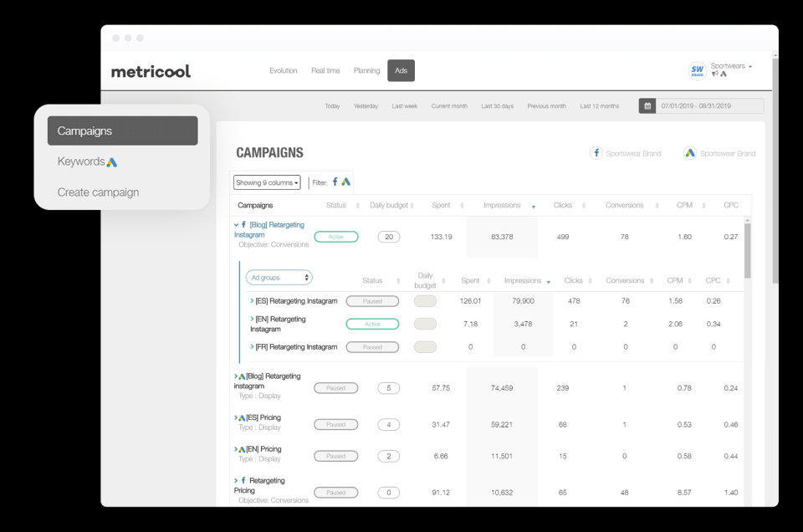Screen dimensions: 803x532
Task: Click [FR] Retargeting Instagram daily budget field
Action: [x=425, y=347]
